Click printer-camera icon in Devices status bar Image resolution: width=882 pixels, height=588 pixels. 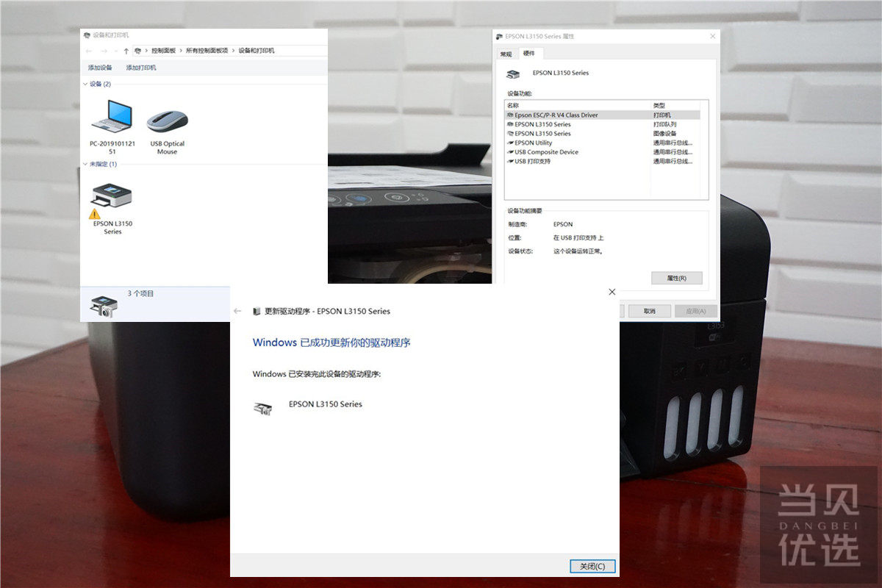[103, 306]
